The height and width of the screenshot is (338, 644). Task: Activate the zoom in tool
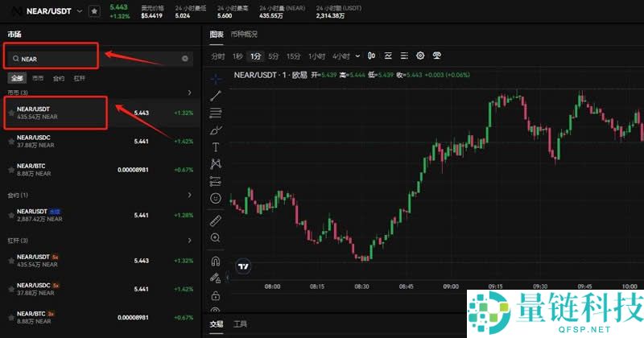point(216,238)
